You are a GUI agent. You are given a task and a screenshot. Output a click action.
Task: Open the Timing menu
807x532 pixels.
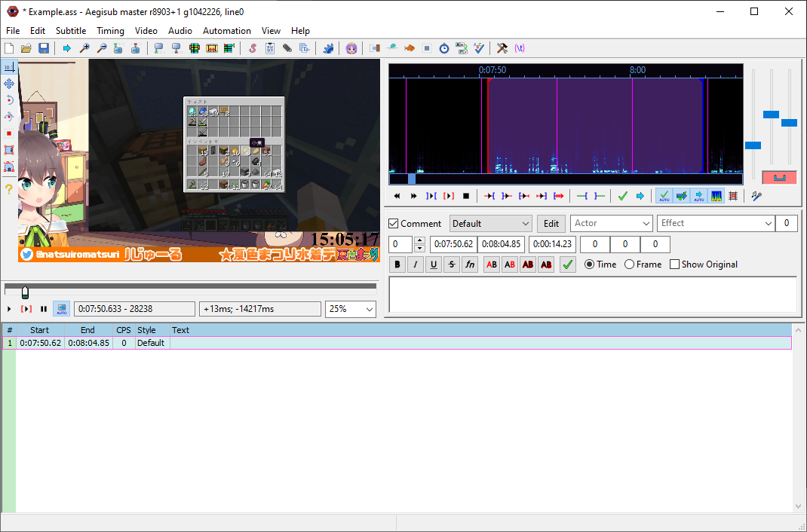110,31
